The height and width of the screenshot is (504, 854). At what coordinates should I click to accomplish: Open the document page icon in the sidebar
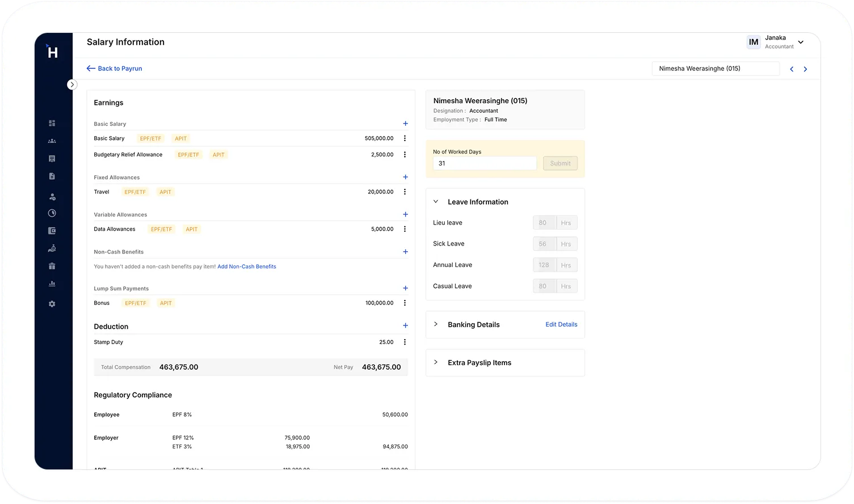[x=52, y=176]
